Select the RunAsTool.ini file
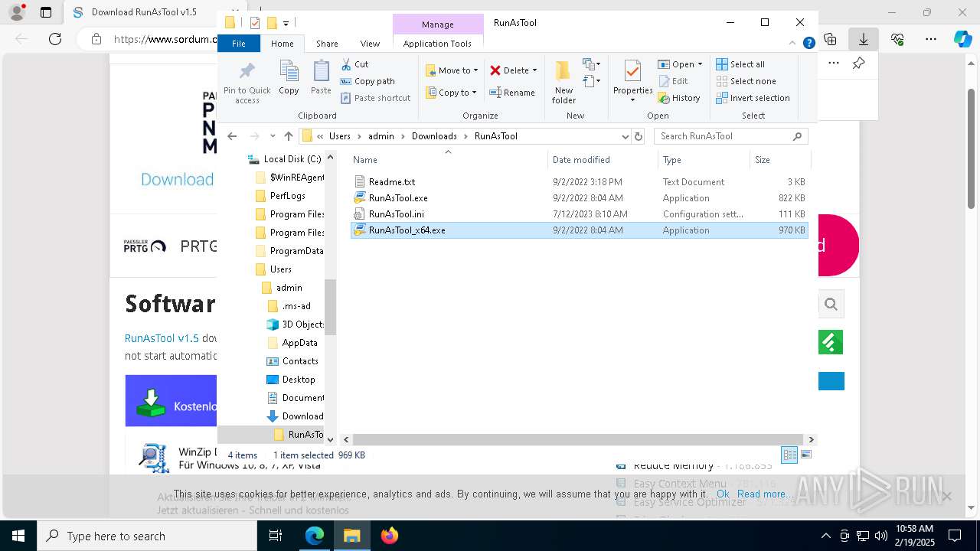This screenshot has height=551, width=980. click(x=579, y=214)
